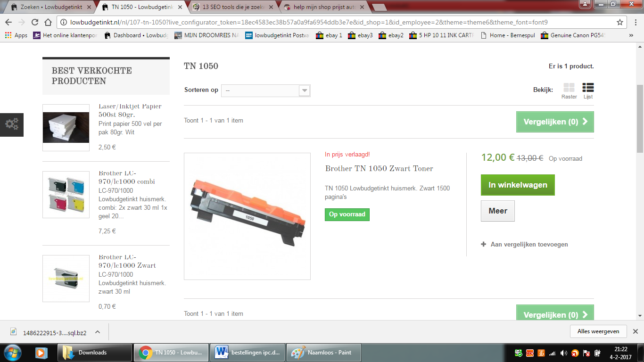The height and width of the screenshot is (362, 644).
Task: Close the downloads bar
Action: coord(635,331)
